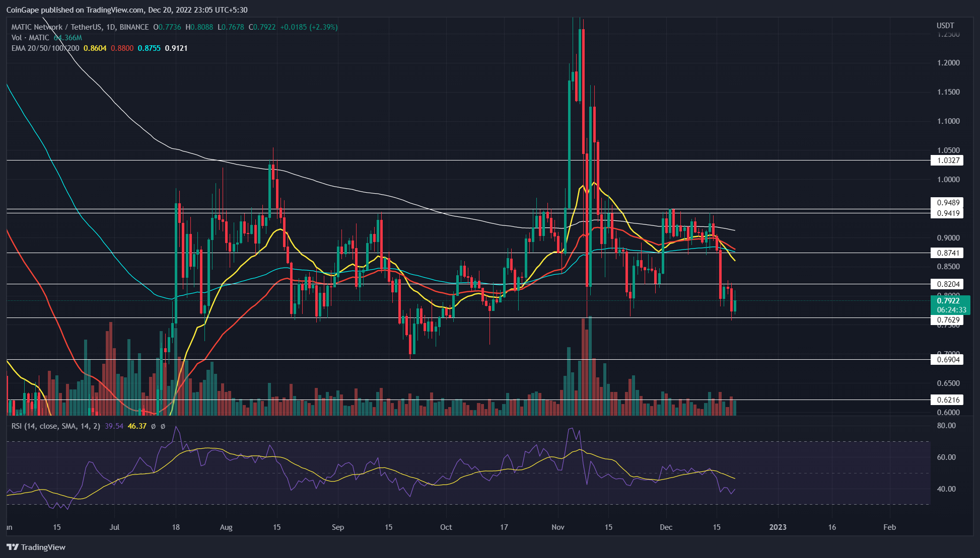
Task: Select the 0.8741 price level label
Action: point(947,253)
